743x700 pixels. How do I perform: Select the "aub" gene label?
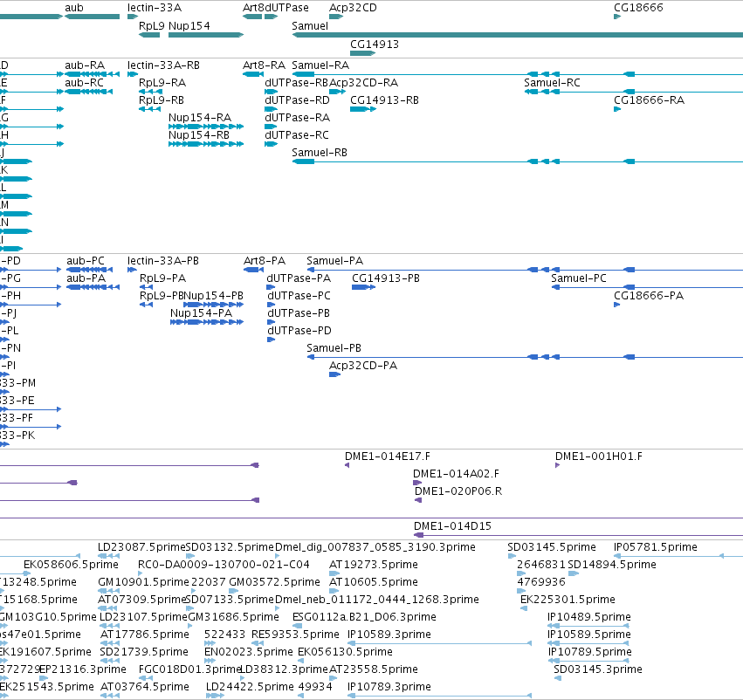(74, 8)
